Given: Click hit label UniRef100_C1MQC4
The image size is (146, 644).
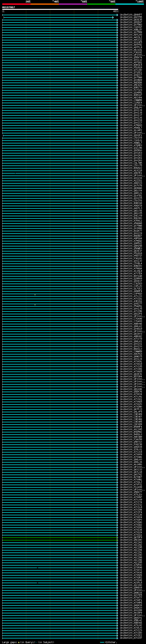Looking at the screenshot, I should point(131,103).
